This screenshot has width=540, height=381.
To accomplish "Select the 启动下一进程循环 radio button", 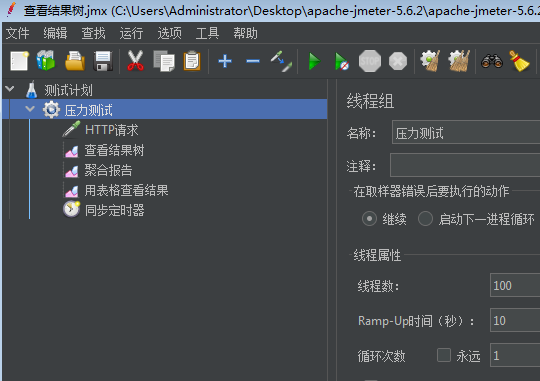I will (425, 219).
